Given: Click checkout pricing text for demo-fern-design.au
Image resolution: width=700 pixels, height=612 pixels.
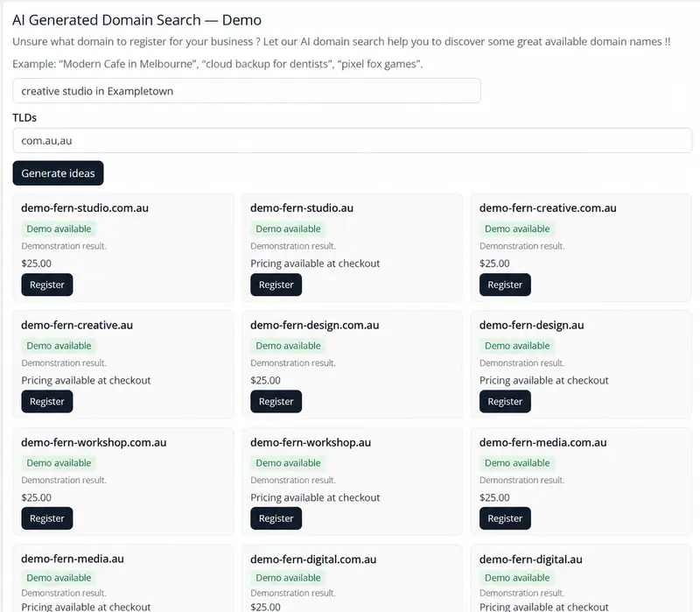Looking at the screenshot, I should coord(543,380).
